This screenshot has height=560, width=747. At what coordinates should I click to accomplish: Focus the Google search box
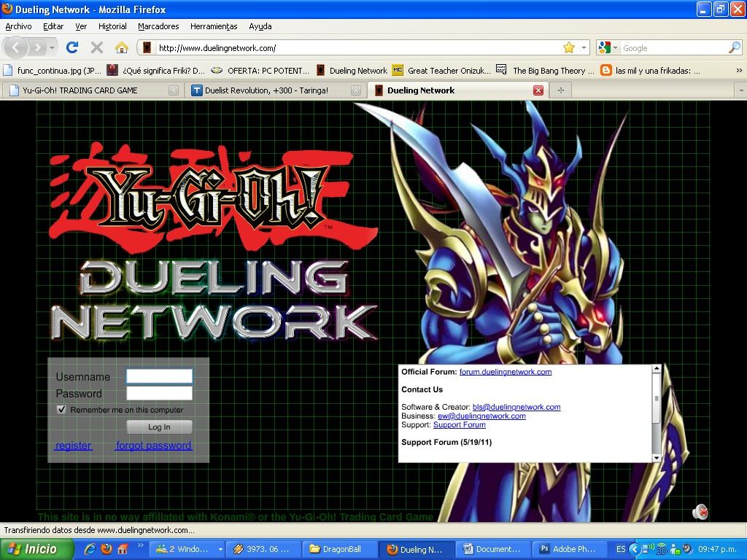(674, 47)
